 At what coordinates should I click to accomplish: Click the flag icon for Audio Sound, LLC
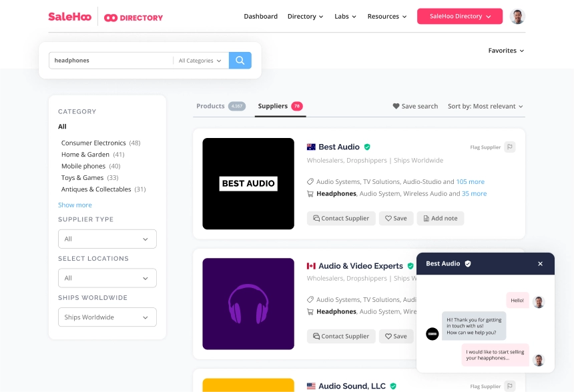509,386
